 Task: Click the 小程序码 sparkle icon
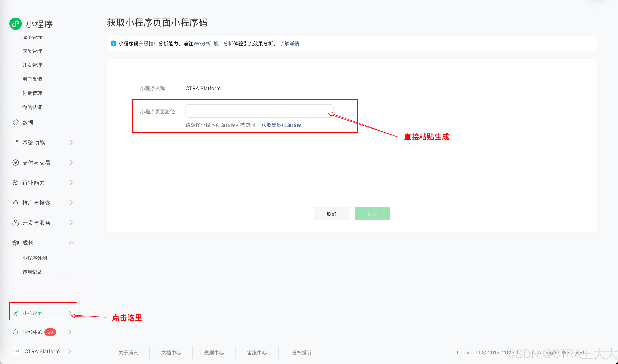tap(15, 313)
